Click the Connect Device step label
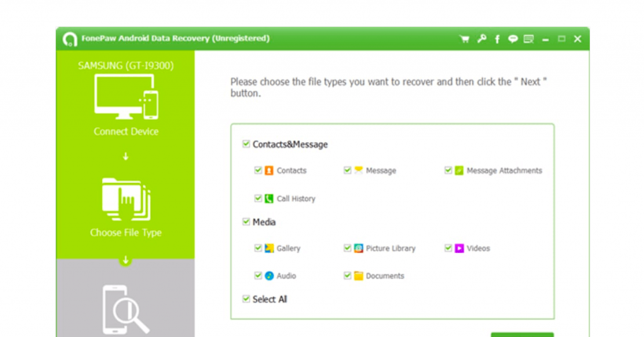This screenshot has height=337, width=644. [x=126, y=131]
